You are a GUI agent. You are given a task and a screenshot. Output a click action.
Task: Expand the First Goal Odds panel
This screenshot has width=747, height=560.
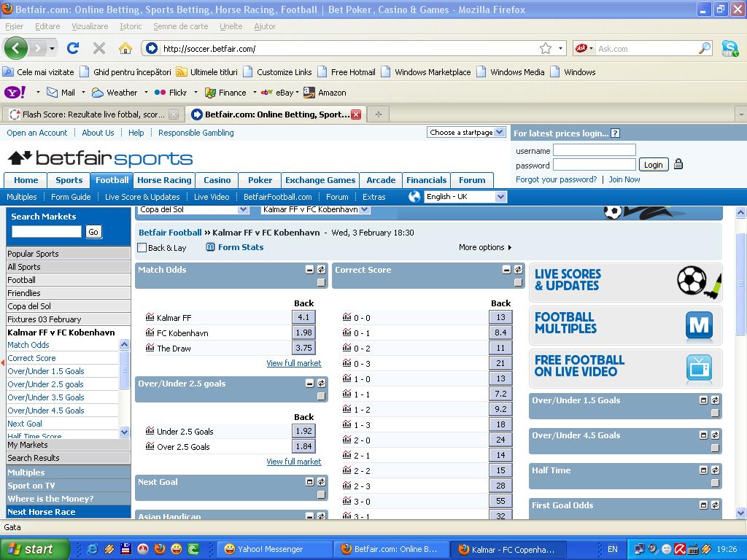[704, 505]
